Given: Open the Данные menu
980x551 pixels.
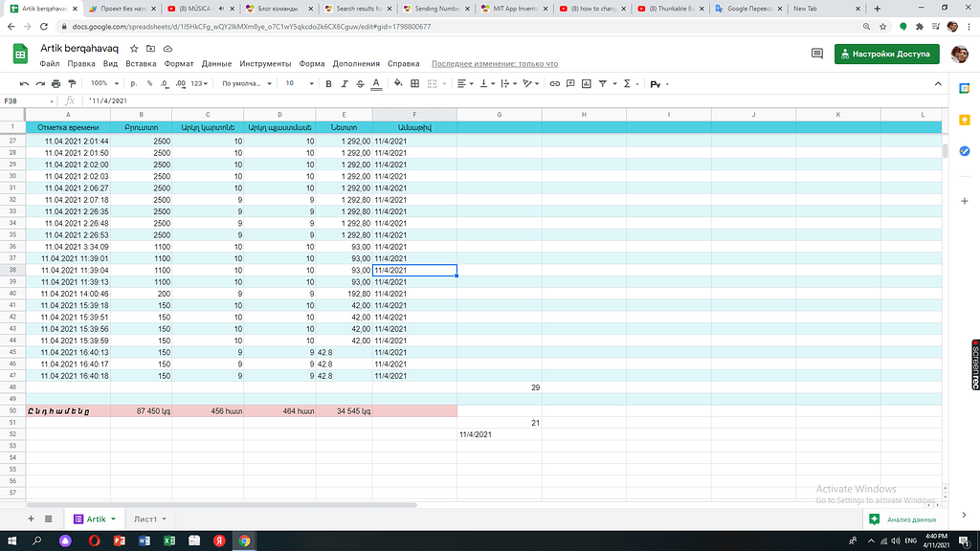Looking at the screenshot, I should click(216, 64).
